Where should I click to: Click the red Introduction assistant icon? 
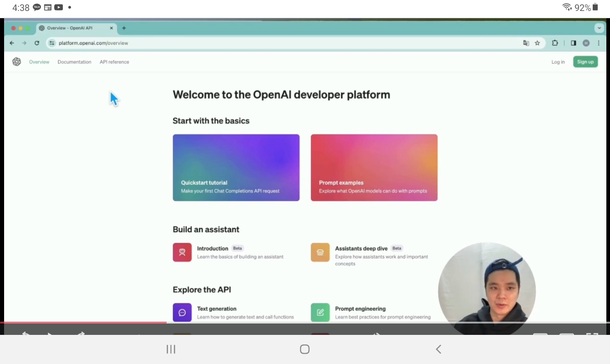(182, 253)
